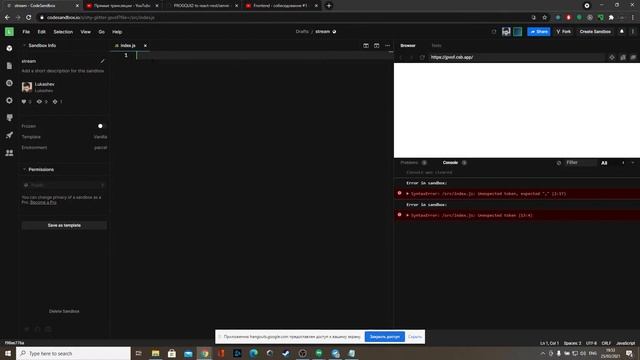Click the heart likes icon

(24, 102)
